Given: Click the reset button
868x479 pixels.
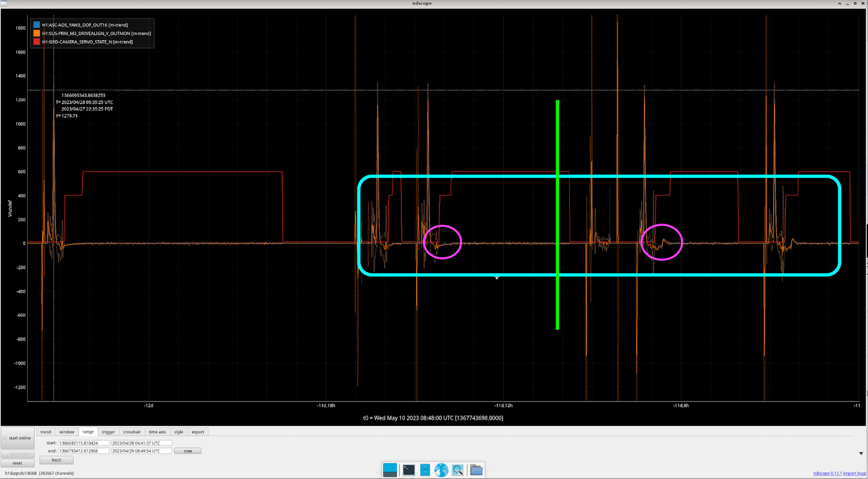Looking at the screenshot, I should pos(17,463).
